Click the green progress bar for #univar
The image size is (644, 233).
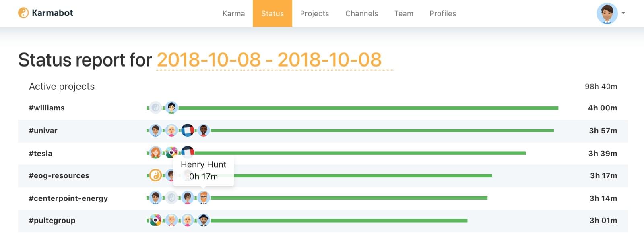click(382, 130)
